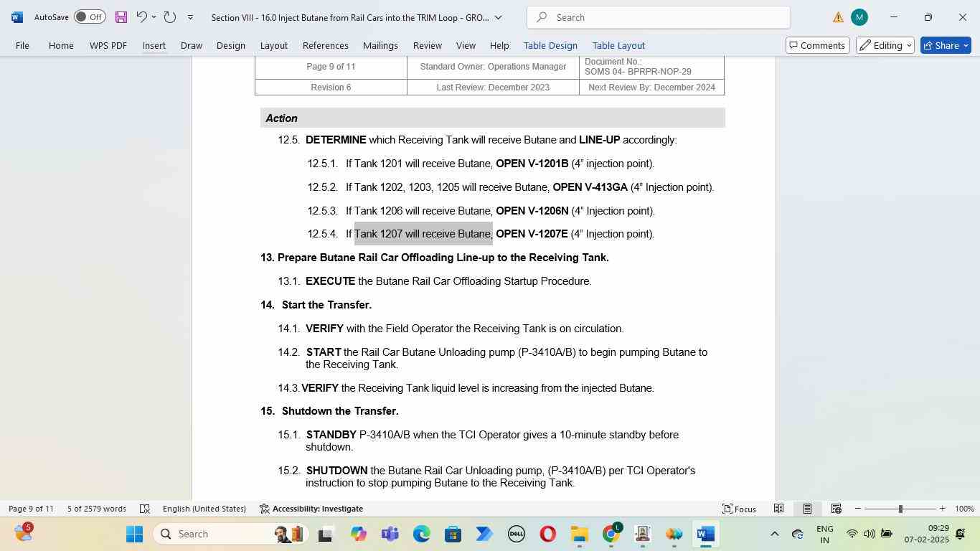Open Copilot from the taskbar
Screen dimensions: 980x551
point(358,534)
